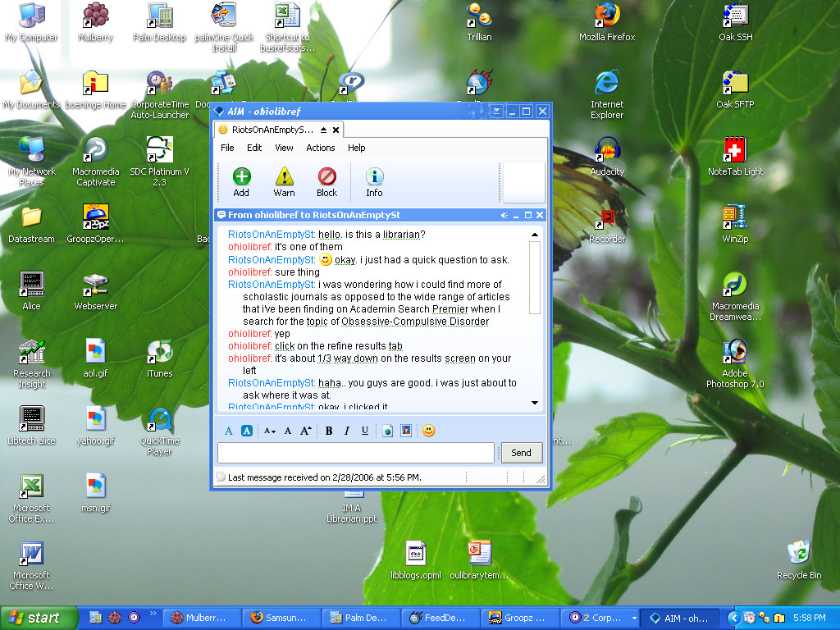Open the Palm Desktop desktop icon
840x630 pixels.
coord(160,22)
